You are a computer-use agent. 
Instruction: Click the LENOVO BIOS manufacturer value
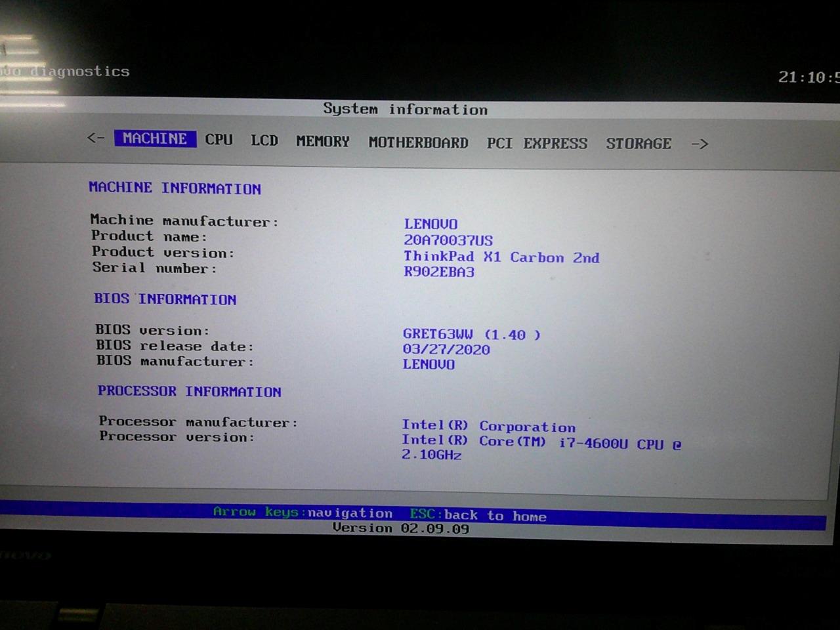coord(429,365)
